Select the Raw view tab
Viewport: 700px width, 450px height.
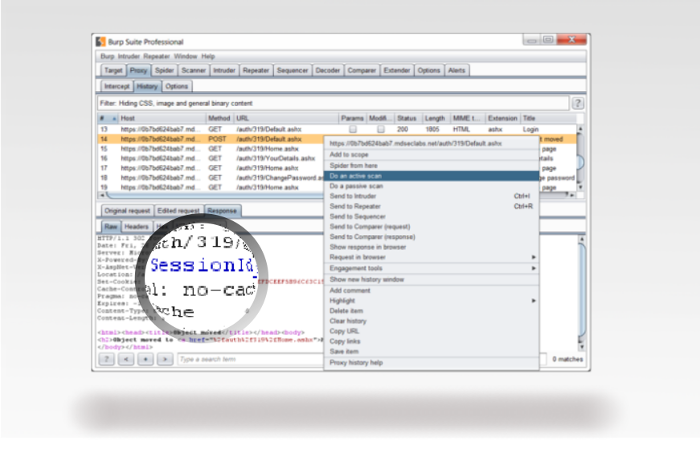111,227
